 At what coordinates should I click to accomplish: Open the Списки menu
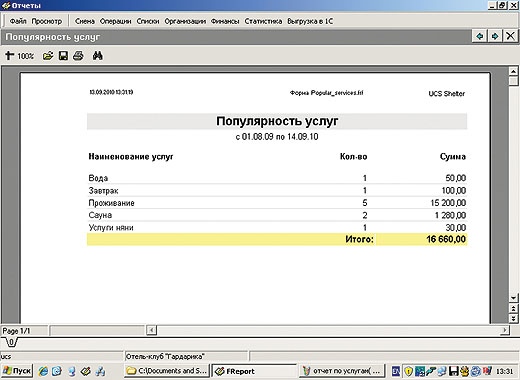tap(148, 21)
